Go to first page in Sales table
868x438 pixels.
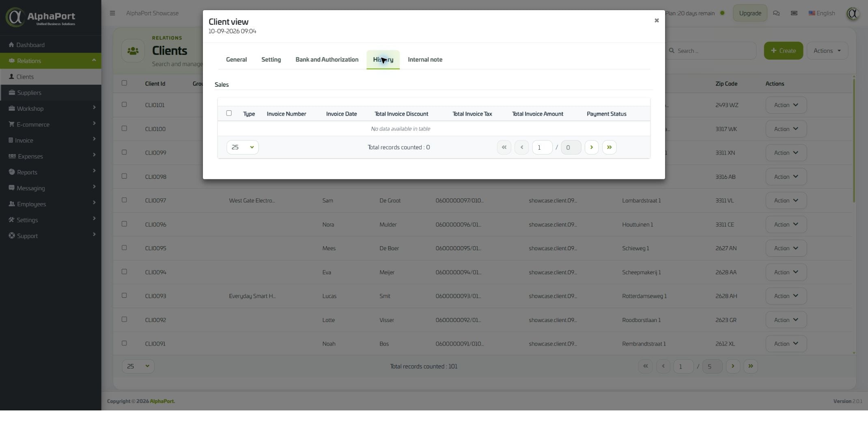504,147
